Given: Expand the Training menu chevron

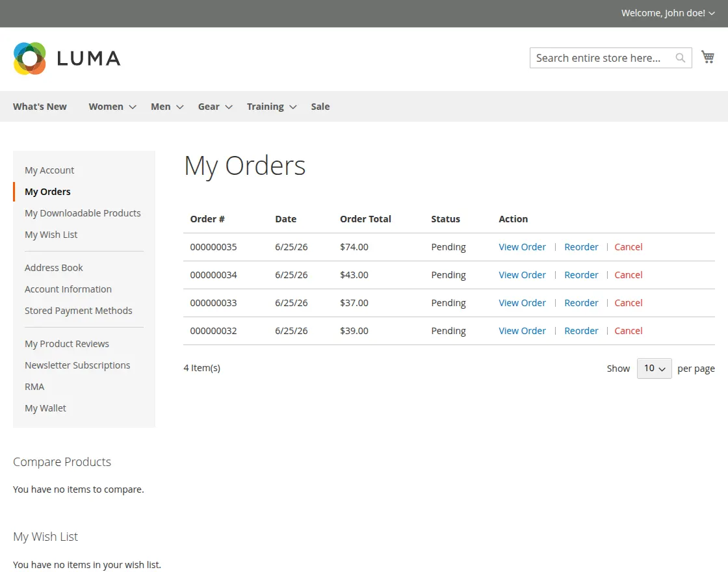Looking at the screenshot, I should (293, 107).
